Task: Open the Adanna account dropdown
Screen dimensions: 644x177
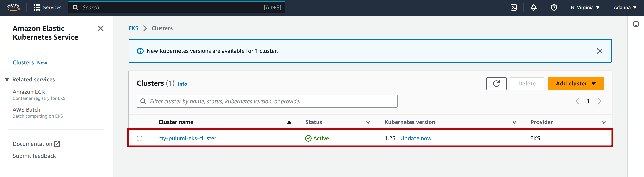Action: (625, 7)
